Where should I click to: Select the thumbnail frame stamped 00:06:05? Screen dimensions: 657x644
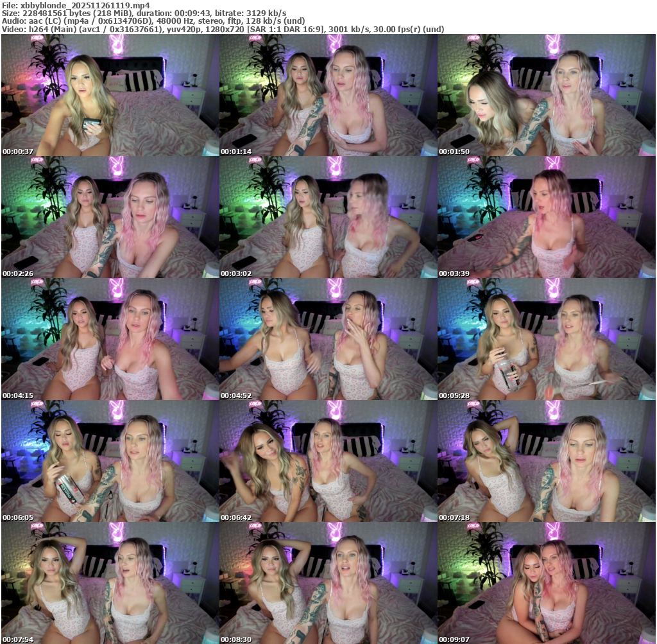point(110,461)
